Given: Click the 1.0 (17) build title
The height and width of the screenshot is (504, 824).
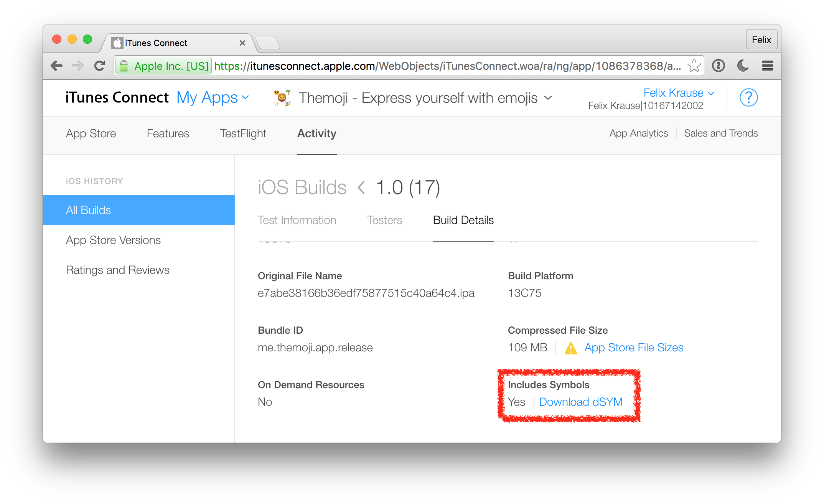Looking at the screenshot, I should (408, 188).
